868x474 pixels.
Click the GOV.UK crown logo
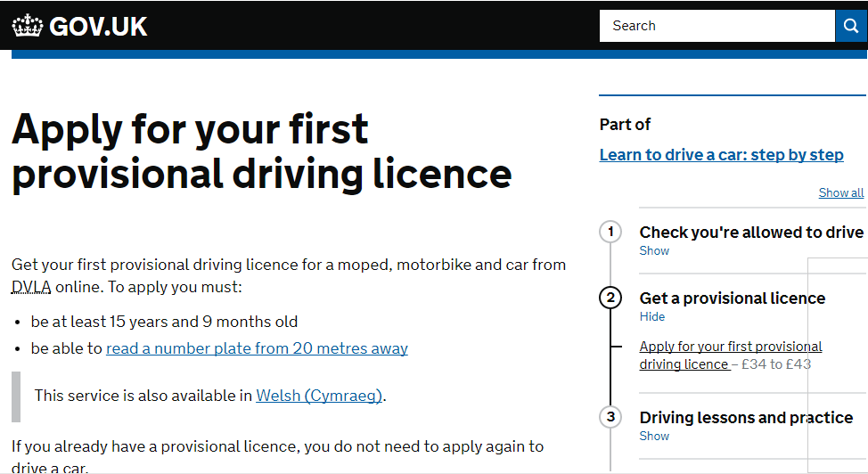click(x=27, y=26)
